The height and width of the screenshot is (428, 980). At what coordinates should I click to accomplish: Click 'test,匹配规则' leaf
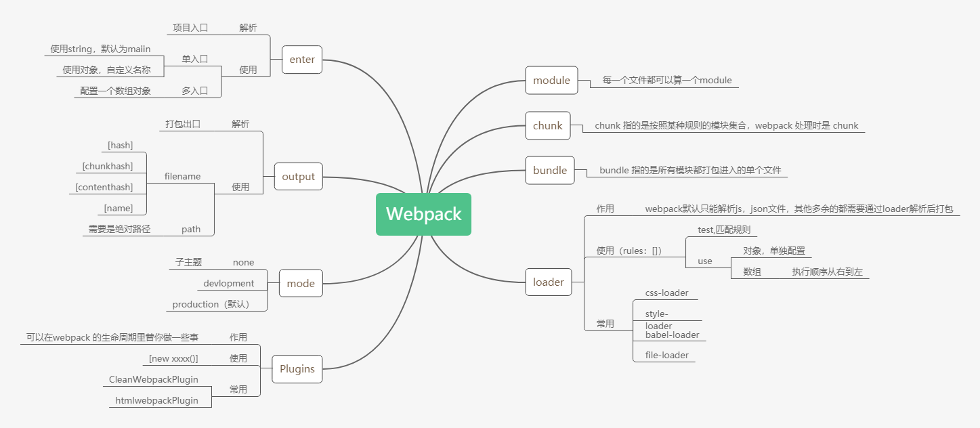tap(724, 230)
